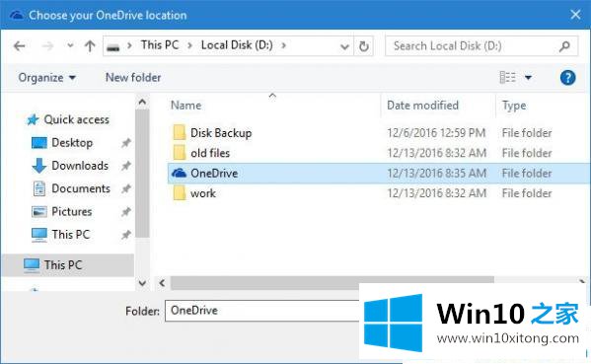Select the highlighted This PC tree node
The width and height of the screenshot is (591, 364).
click(68, 265)
